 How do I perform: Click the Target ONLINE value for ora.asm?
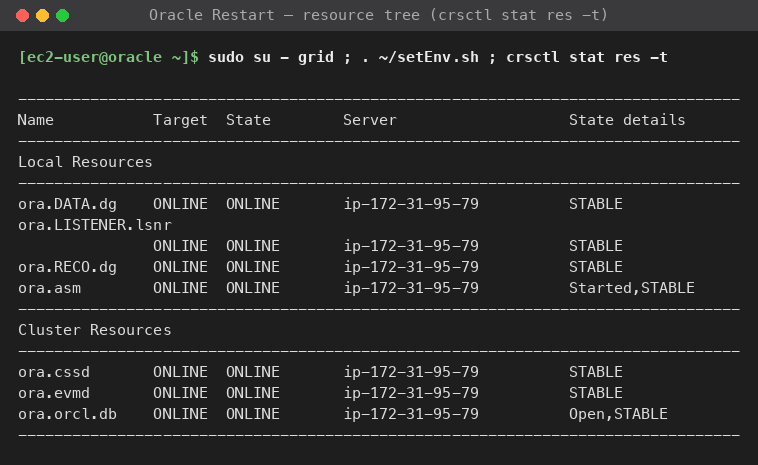point(180,288)
